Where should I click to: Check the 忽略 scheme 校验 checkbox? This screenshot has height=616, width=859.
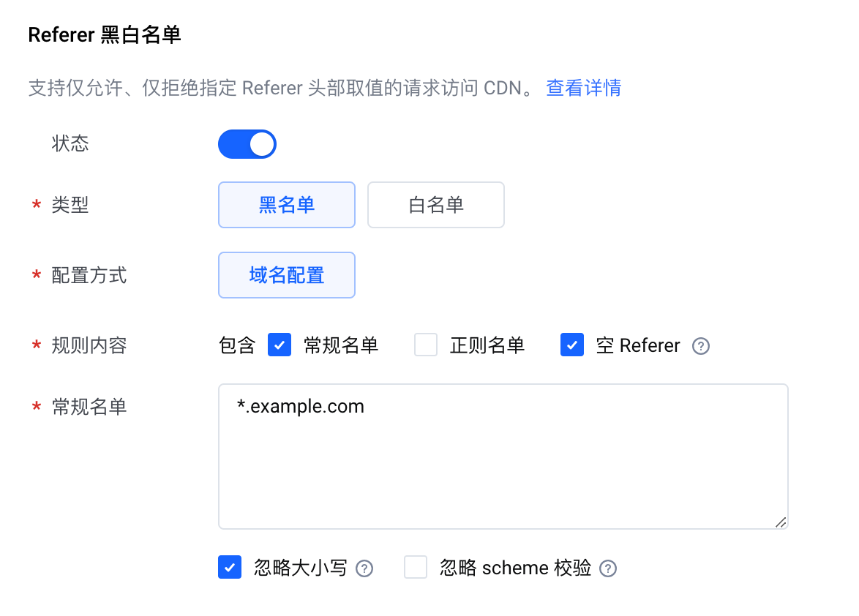tap(416, 567)
